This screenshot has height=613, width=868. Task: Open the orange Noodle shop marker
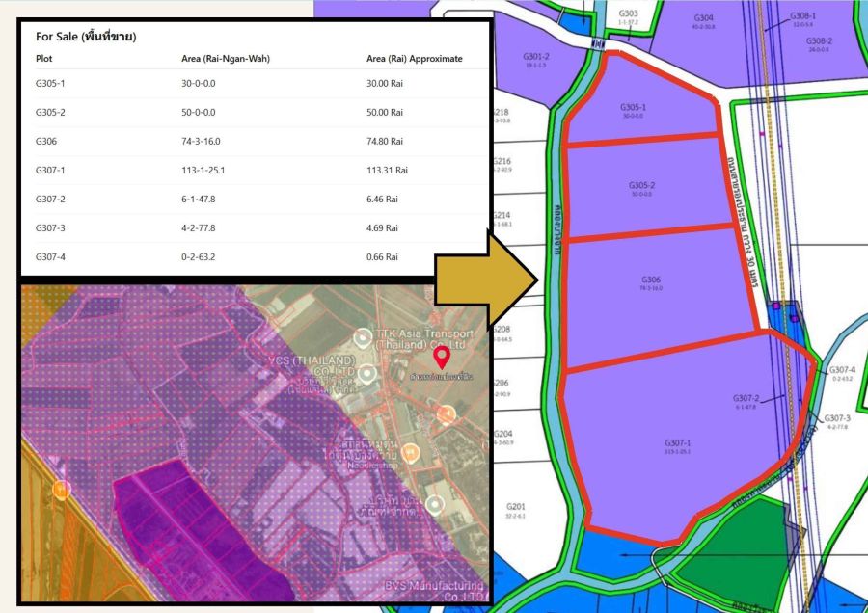click(x=412, y=451)
